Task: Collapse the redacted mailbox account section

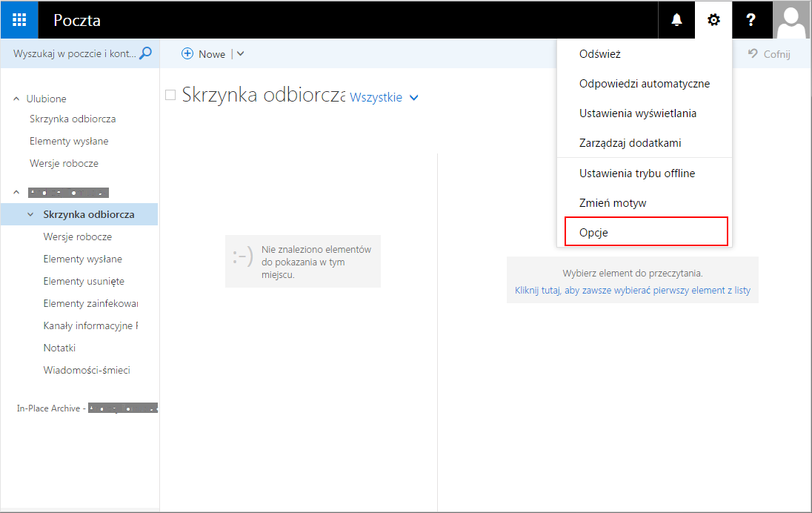Action: pyautogui.click(x=16, y=192)
